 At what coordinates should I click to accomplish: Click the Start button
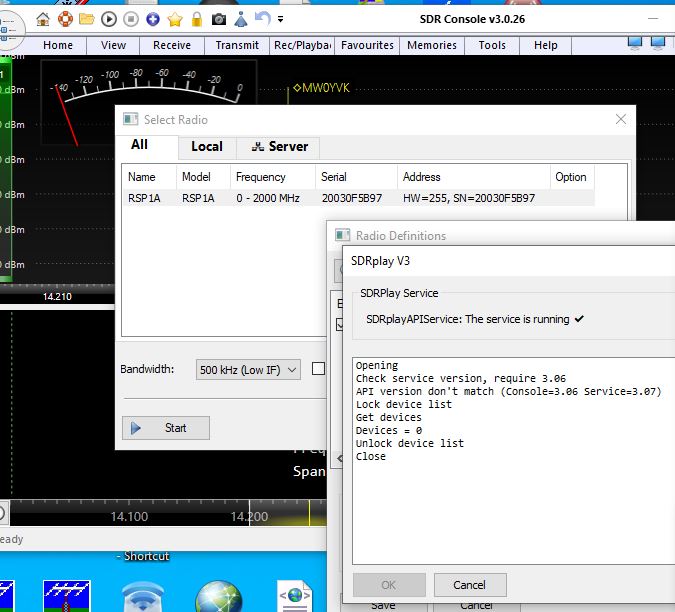click(x=166, y=428)
